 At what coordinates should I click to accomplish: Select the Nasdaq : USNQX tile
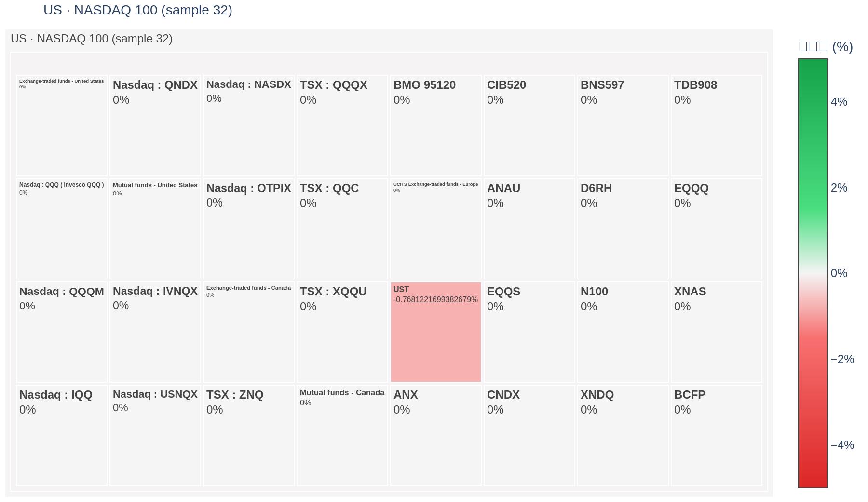click(x=155, y=435)
